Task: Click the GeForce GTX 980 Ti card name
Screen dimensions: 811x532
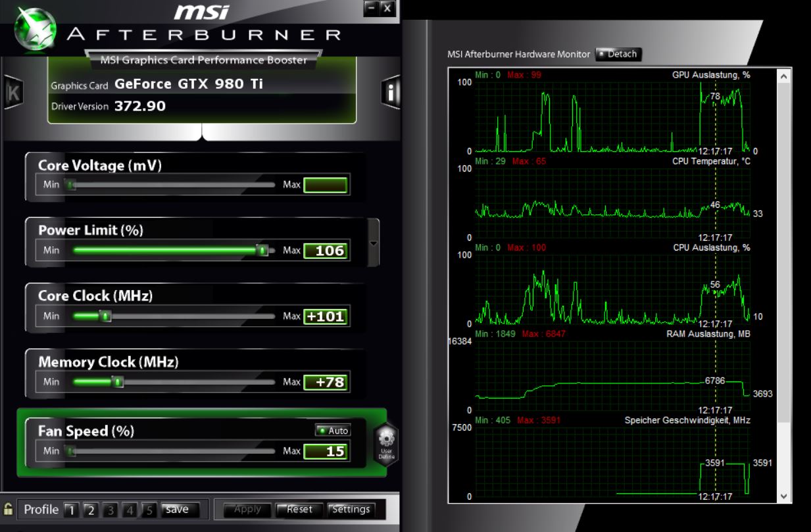Action: click(x=189, y=84)
